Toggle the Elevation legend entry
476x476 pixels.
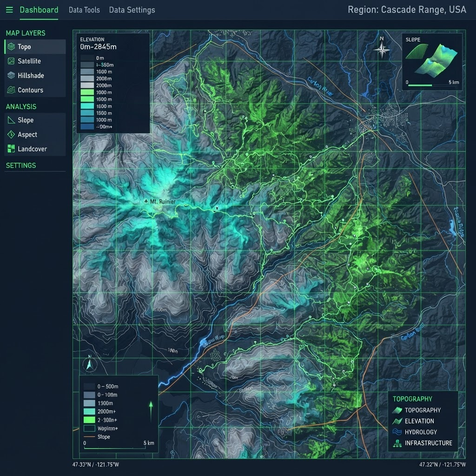point(413,421)
